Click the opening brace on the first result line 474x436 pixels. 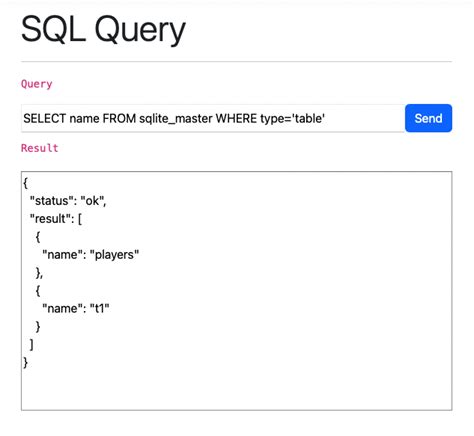[x=26, y=183]
